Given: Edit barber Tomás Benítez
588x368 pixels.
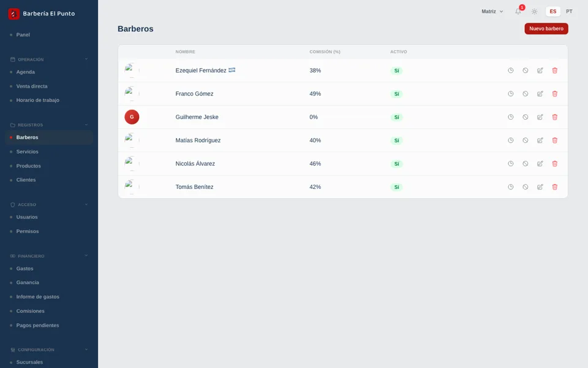Looking at the screenshot, I should (540, 187).
